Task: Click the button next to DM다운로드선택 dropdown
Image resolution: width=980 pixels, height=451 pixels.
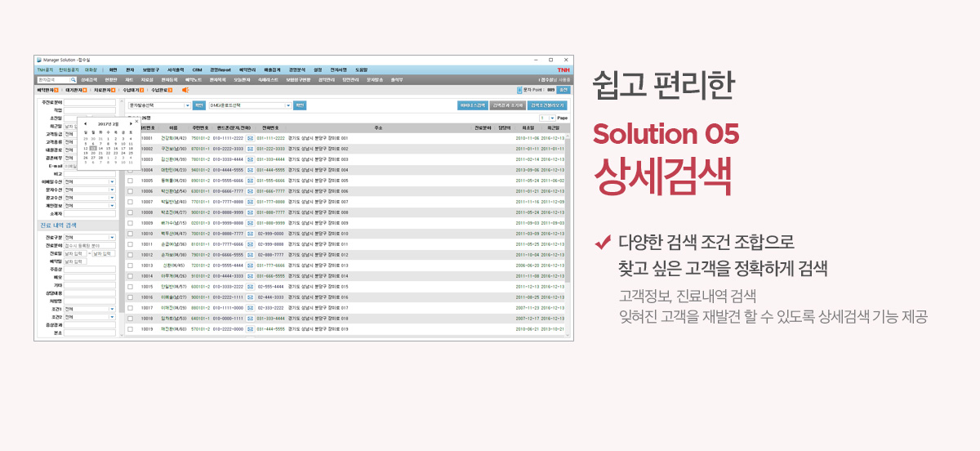Action: (300, 105)
